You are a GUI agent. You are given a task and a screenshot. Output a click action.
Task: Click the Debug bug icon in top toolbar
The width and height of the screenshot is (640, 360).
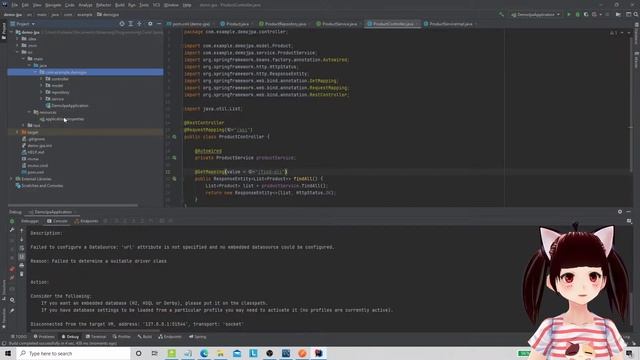(x=577, y=14)
